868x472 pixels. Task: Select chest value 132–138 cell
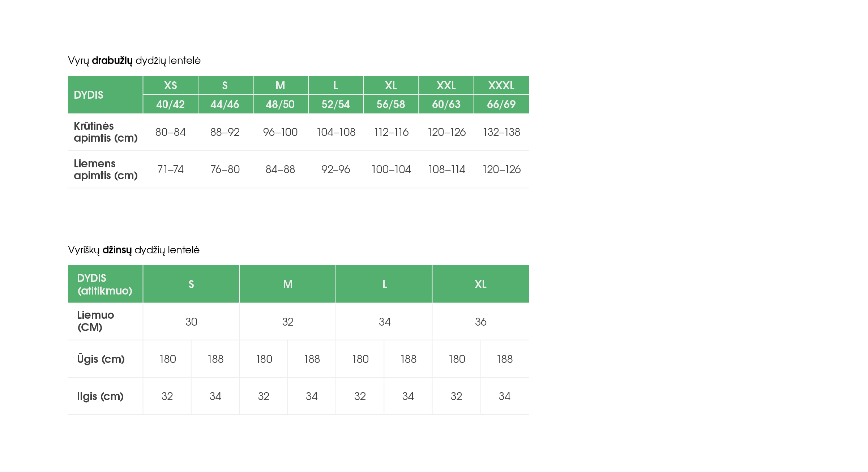[501, 132]
